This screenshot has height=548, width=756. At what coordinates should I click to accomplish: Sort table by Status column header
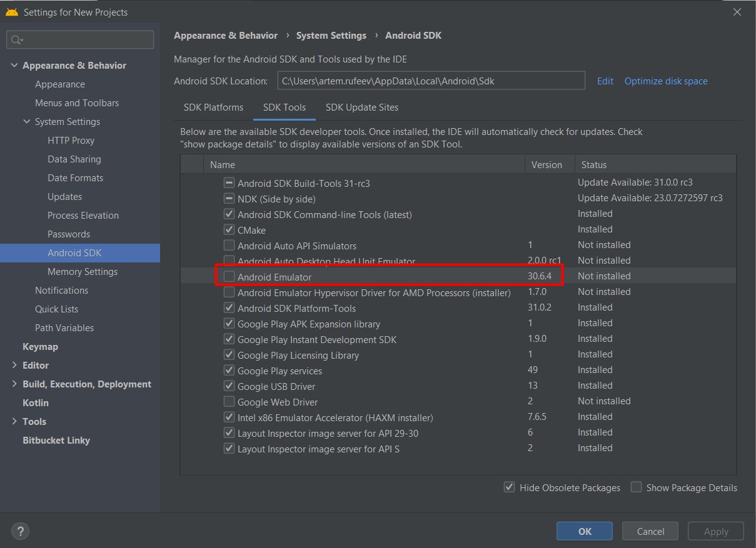655,164
